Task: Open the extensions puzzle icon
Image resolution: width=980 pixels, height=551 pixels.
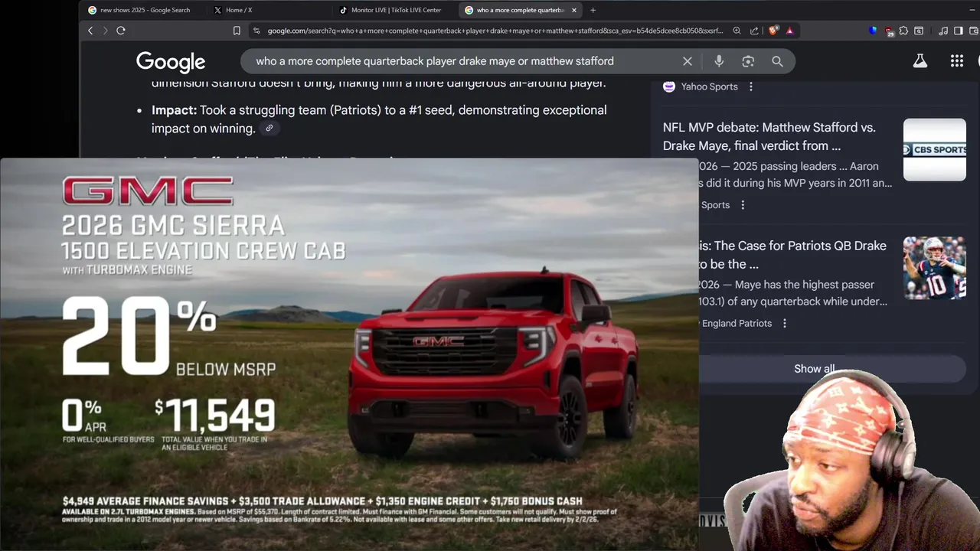Action: tap(904, 31)
